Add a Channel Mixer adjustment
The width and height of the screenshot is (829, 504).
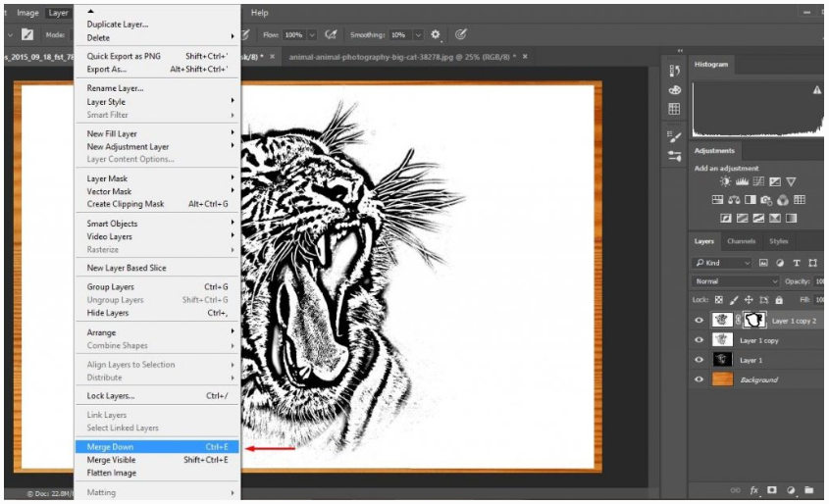click(x=783, y=200)
